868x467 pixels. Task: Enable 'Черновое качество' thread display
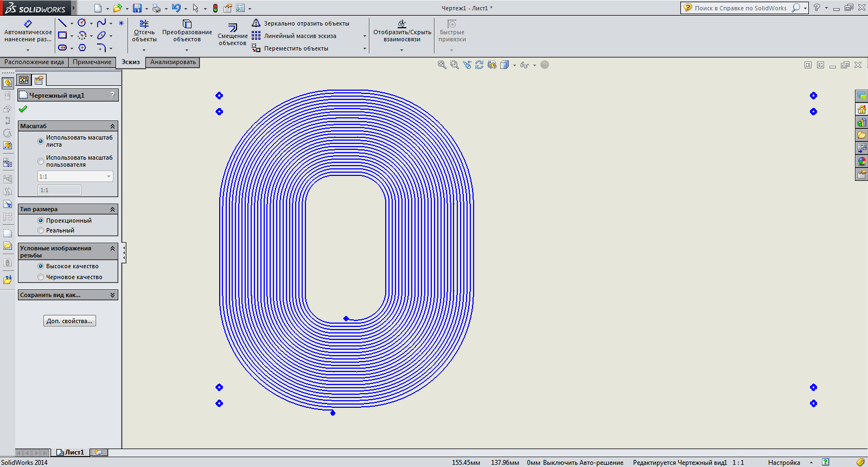pyautogui.click(x=41, y=277)
